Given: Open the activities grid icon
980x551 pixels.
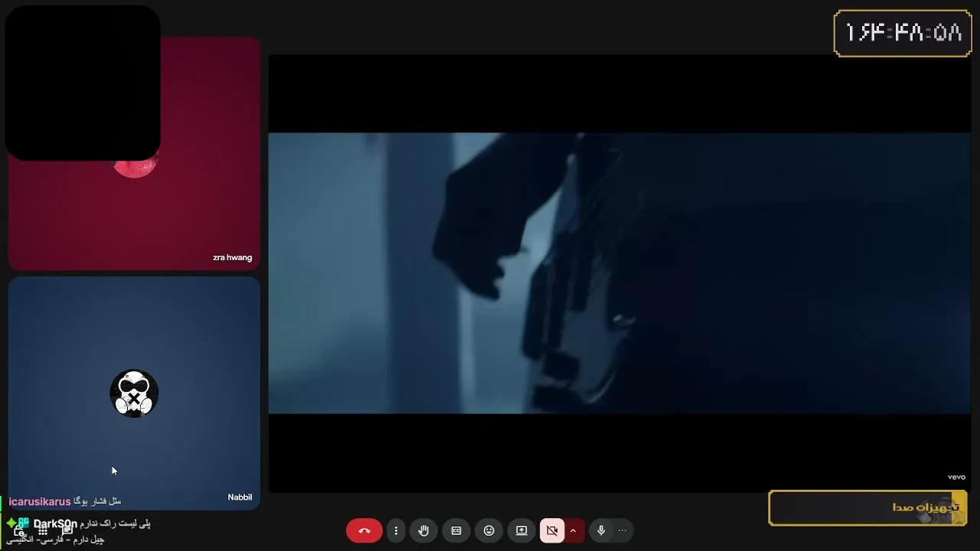Looking at the screenshot, I should click(43, 530).
